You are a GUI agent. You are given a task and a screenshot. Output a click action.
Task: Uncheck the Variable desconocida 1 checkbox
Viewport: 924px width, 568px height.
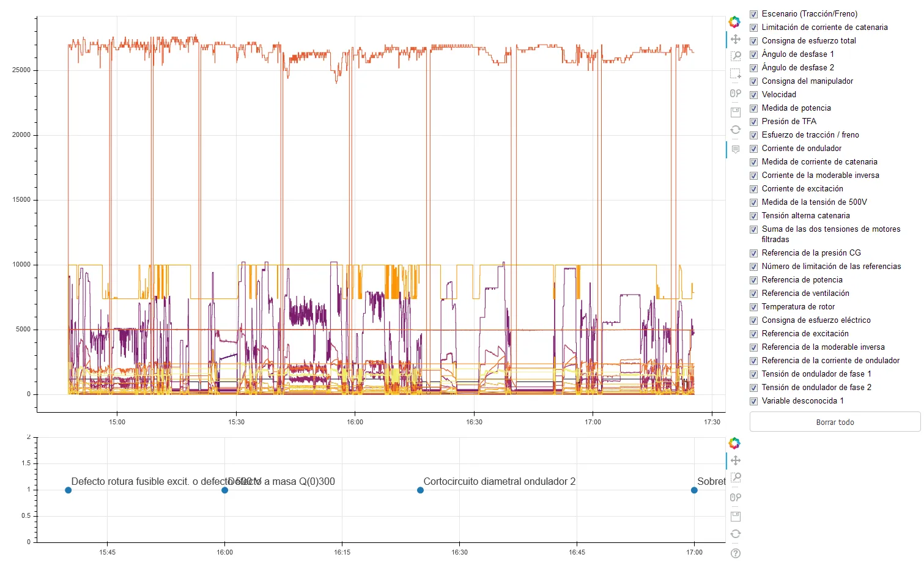[x=754, y=401]
